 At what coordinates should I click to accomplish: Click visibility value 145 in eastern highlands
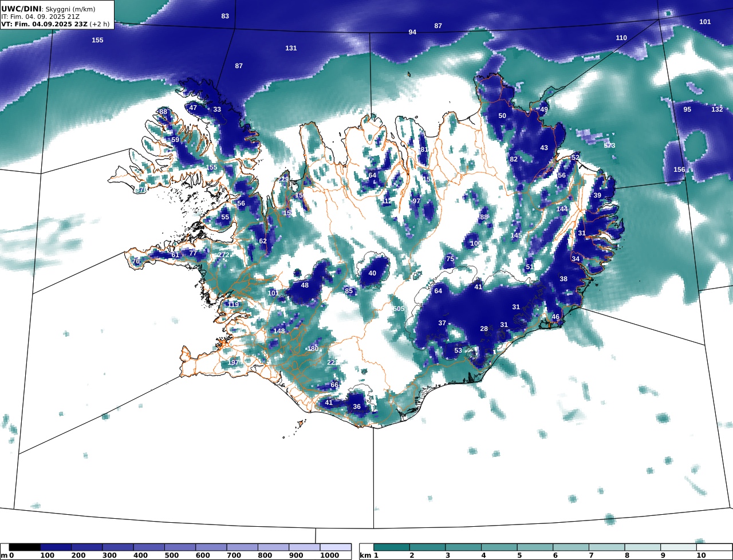point(516,235)
